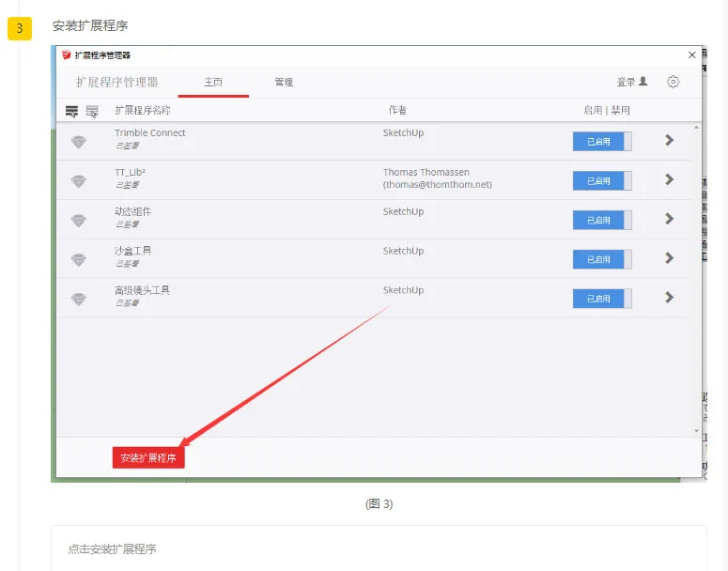Screen dimensions: 728x571
Task: Click the list scrollbar up arrow
Action: [x=696, y=128]
